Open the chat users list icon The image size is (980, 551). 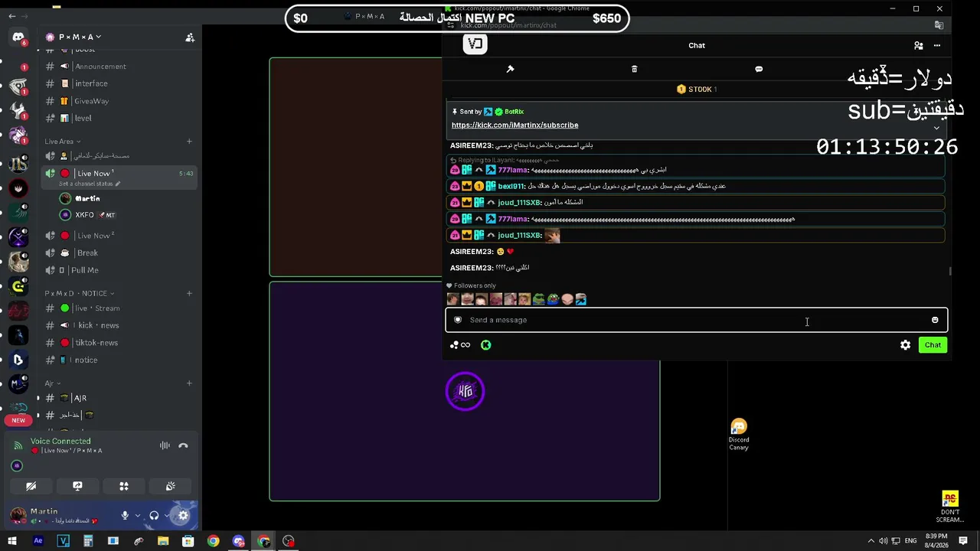point(919,45)
